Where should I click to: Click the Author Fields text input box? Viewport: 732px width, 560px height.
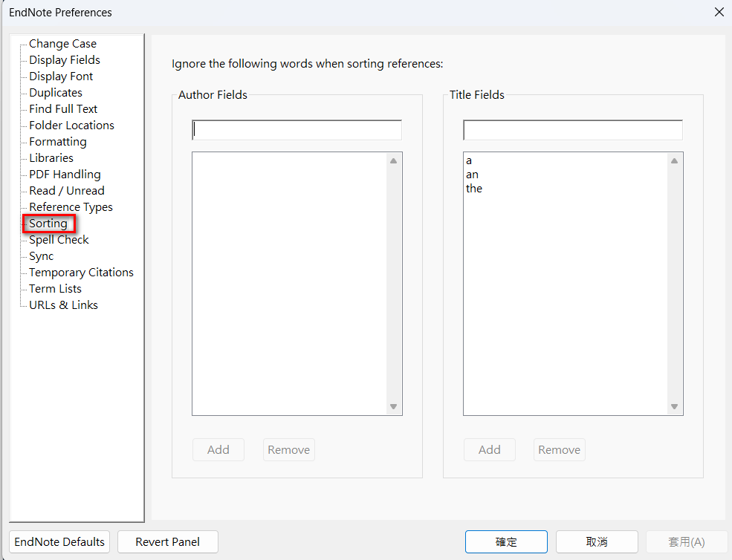[297, 130]
